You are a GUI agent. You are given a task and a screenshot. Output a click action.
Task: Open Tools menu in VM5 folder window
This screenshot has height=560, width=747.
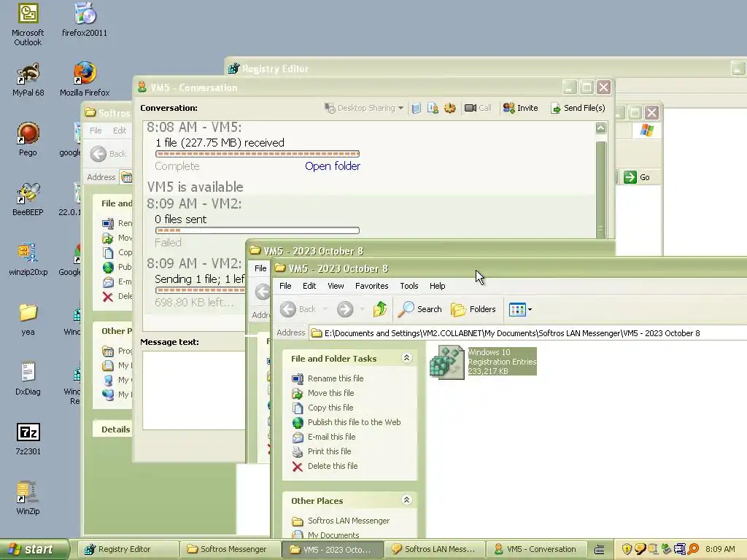(x=409, y=286)
